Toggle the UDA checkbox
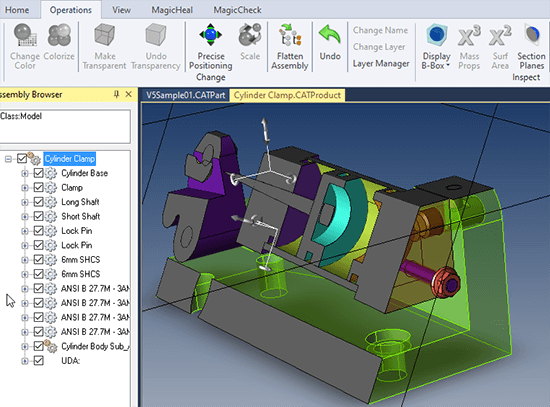550x407 pixels. click(x=39, y=360)
